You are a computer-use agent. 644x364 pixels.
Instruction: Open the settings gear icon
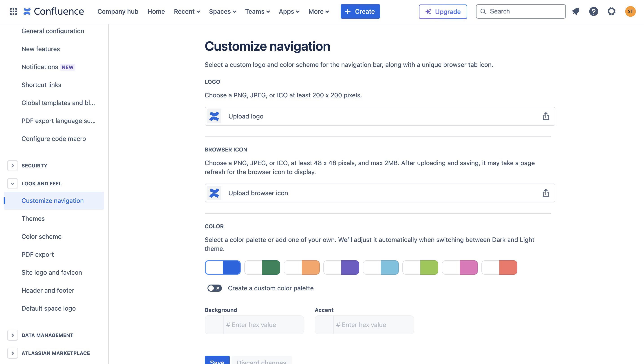pos(611,11)
